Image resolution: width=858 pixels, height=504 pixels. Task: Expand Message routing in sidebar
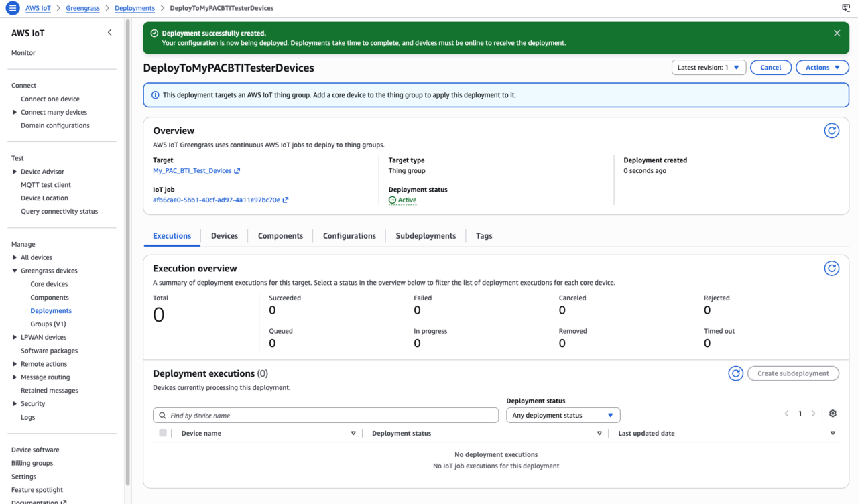point(15,377)
